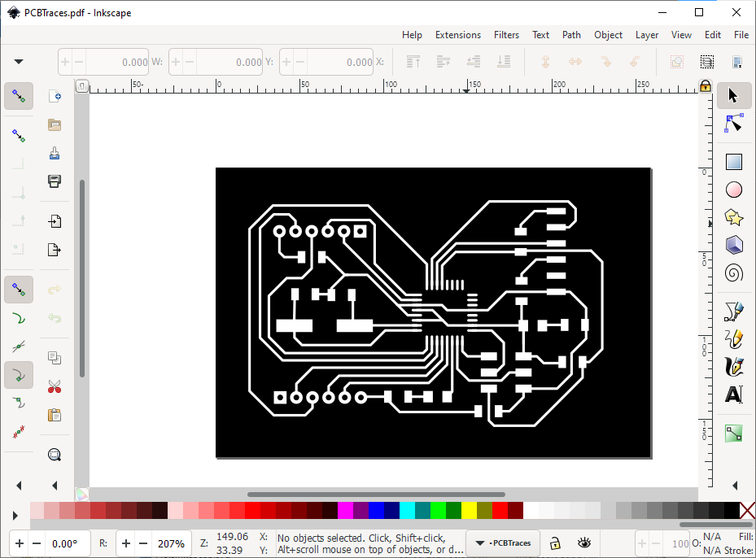Click the magenta palette swatch
756x558 pixels.
(x=345, y=510)
